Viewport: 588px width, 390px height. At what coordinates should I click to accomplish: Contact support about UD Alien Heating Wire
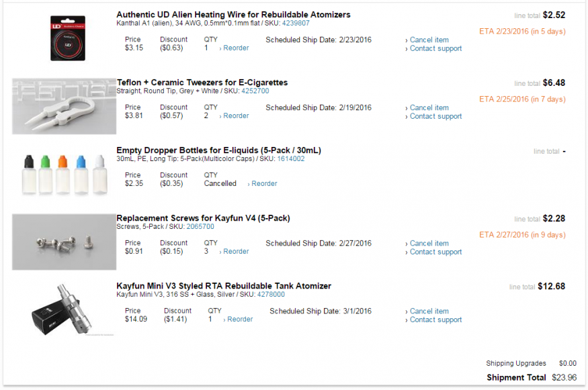coord(435,48)
